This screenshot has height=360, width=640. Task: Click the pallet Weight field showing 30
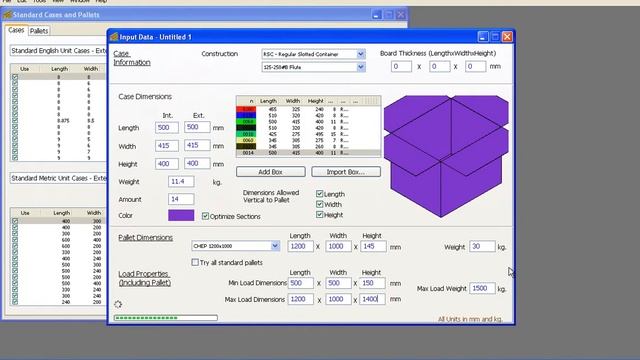pyautogui.click(x=482, y=246)
